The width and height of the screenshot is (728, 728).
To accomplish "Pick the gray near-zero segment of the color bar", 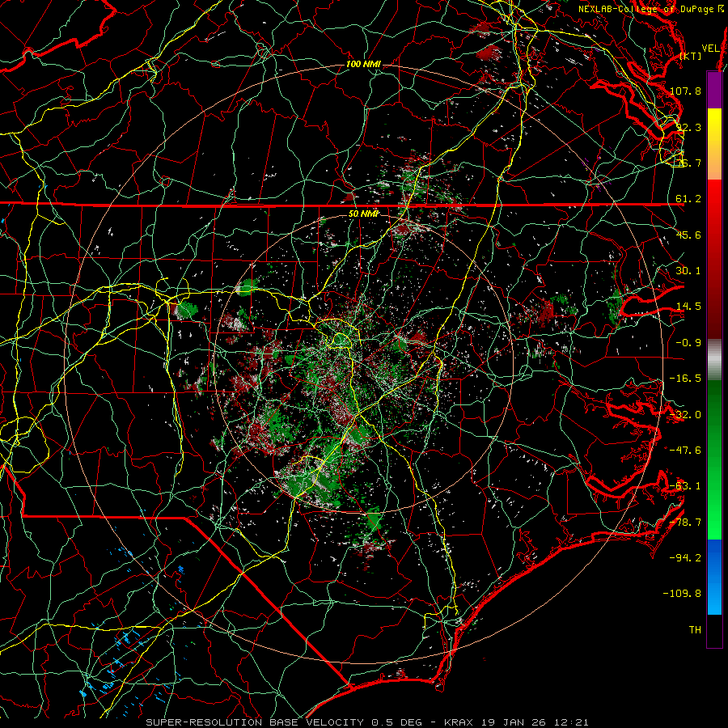I will [714, 359].
